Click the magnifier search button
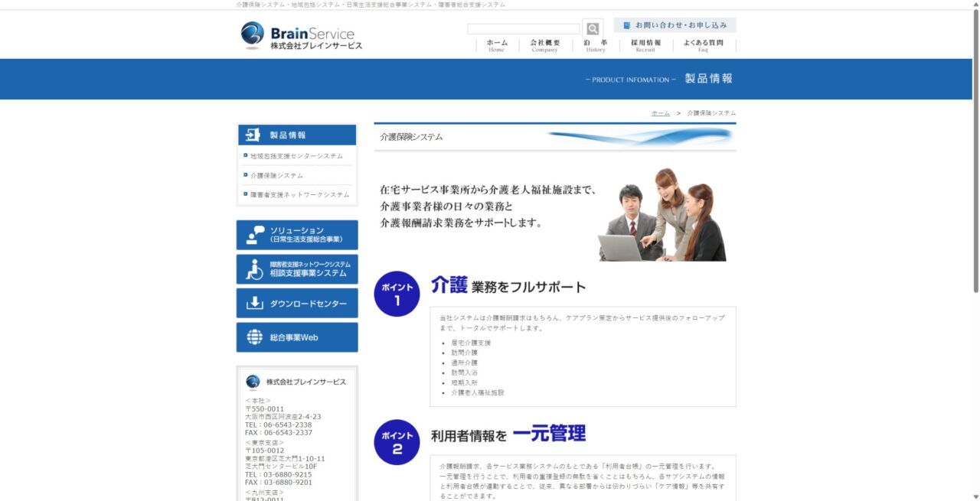This screenshot has width=980, height=501. [x=592, y=28]
